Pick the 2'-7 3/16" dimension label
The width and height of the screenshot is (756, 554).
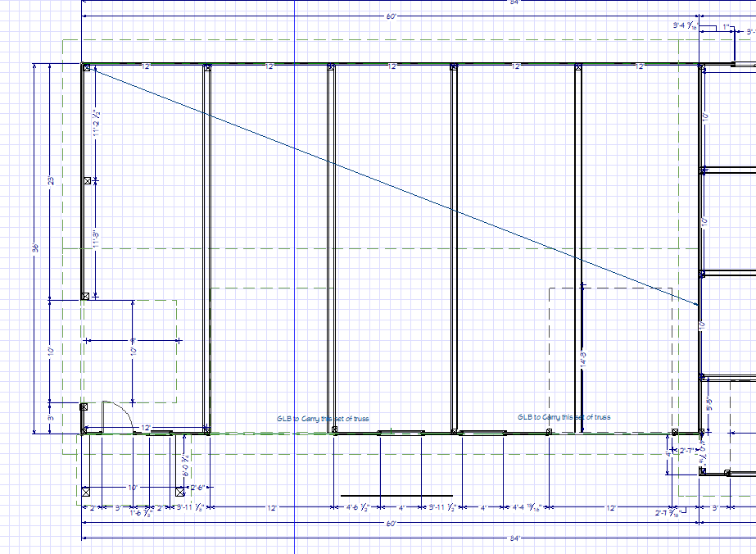(668, 513)
